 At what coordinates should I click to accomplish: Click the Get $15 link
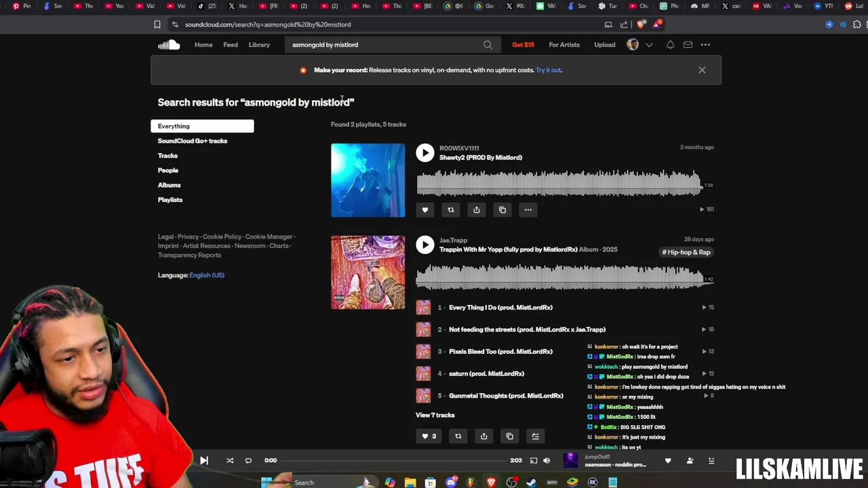pos(523,45)
